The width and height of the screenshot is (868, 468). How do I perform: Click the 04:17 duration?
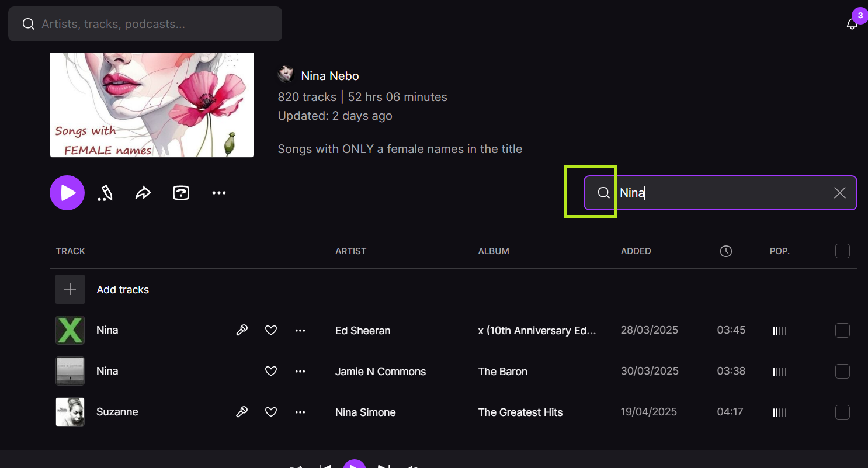730,412
